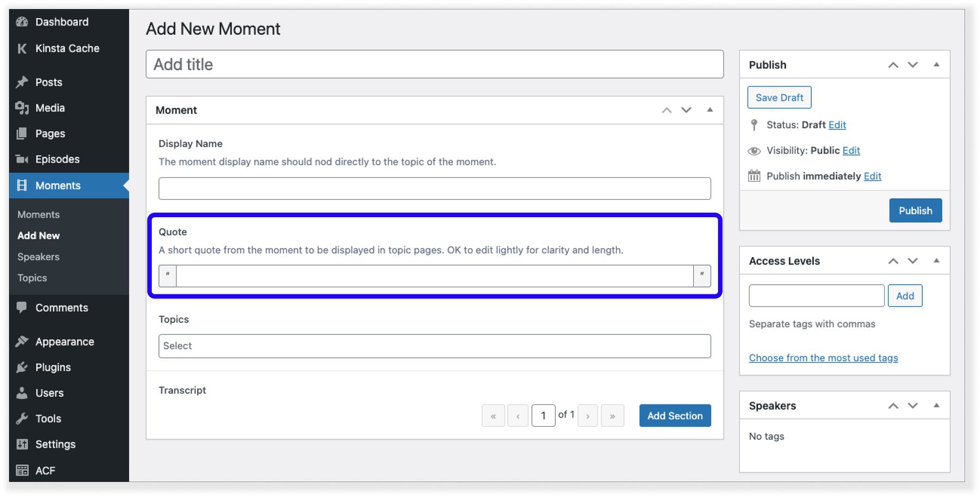Image resolution: width=980 pixels, height=497 pixels.
Task: Click the Save Draft button
Action: tap(779, 97)
